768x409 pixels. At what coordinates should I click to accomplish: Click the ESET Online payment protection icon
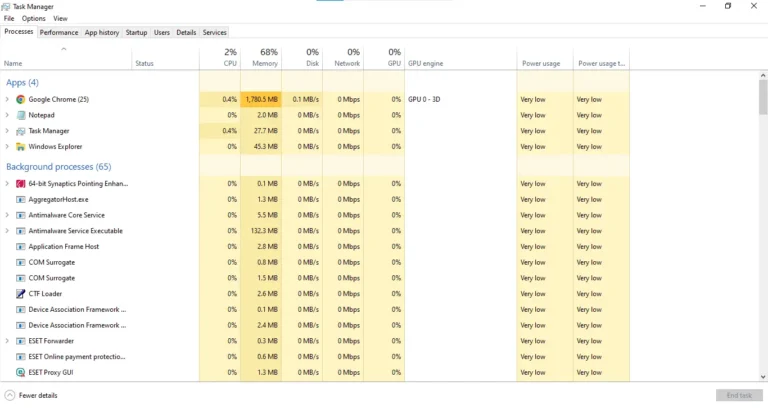(21, 357)
